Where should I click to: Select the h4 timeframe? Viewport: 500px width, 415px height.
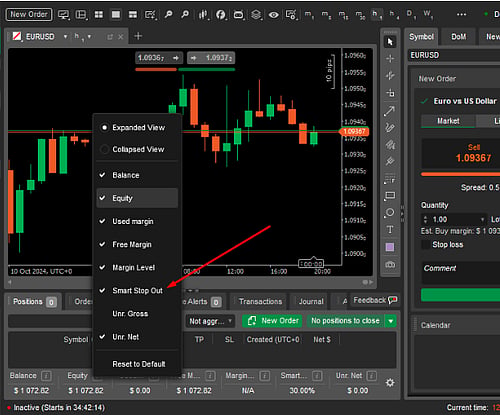394,14
